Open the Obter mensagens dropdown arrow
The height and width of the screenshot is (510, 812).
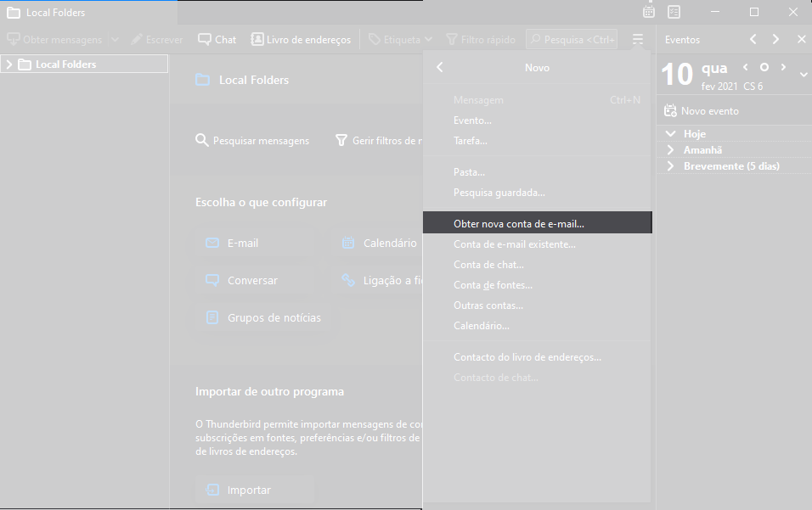115,39
